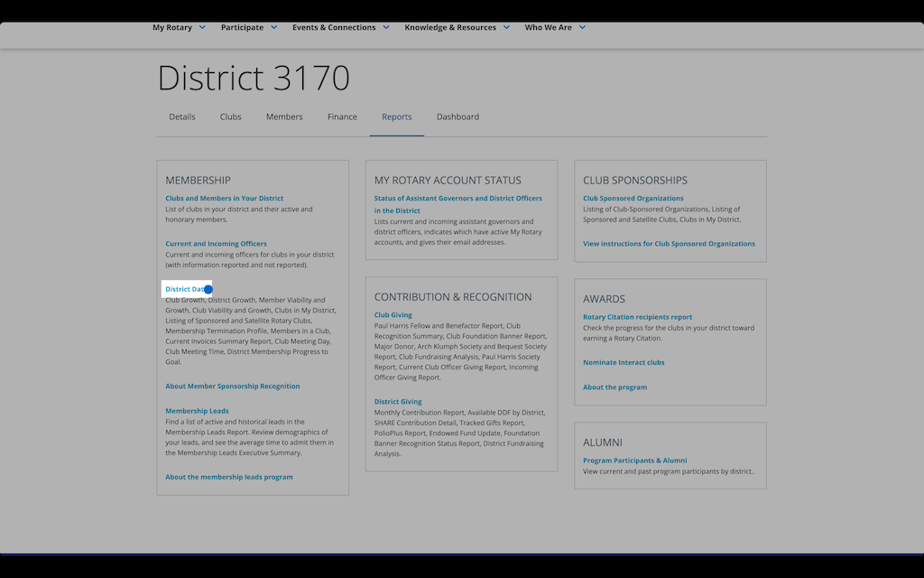Open the highlighted District Data link
This screenshot has height=578, width=924.
[186, 289]
